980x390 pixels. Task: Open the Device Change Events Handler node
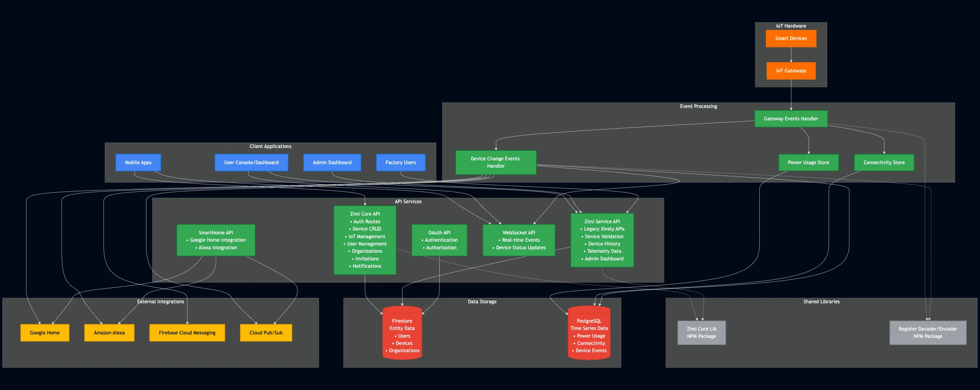coord(495,162)
